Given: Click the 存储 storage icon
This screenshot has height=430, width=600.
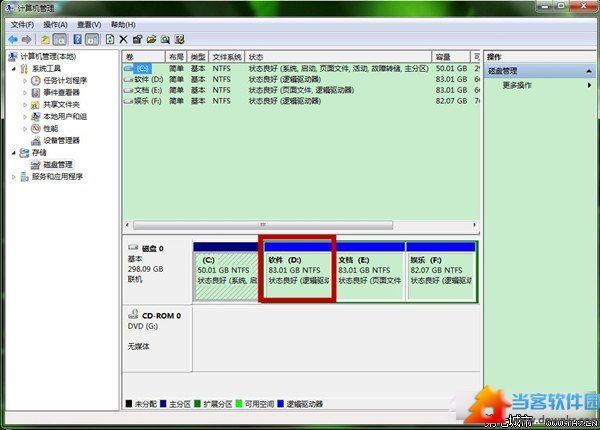Looking at the screenshot, I should click(24, 153).
